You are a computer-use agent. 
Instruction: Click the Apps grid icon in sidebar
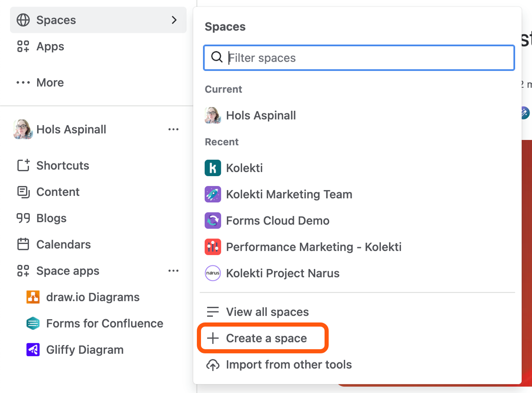23,46
